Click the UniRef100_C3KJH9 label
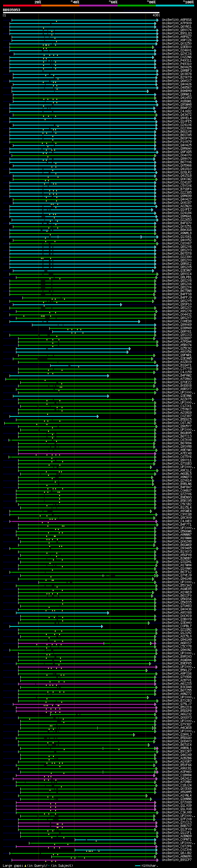This screenshot has width=197, height=868. click(x=176, y=812)
